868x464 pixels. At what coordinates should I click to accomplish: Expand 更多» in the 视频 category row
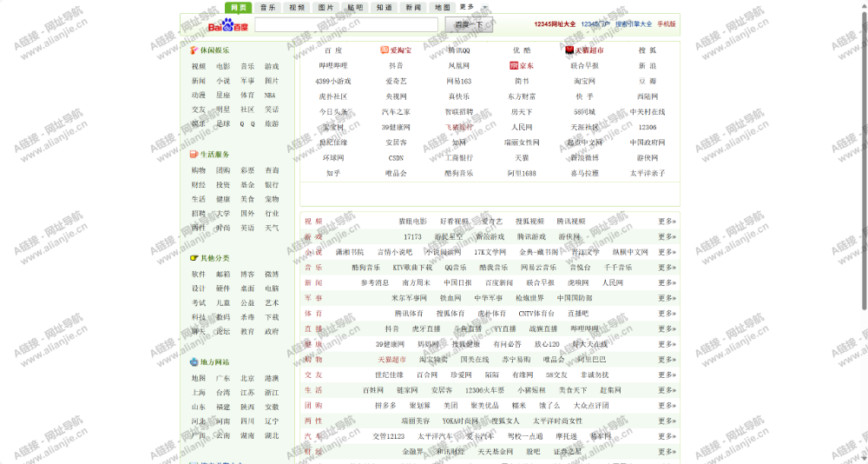pyautogui.click(x=667, y=222)
